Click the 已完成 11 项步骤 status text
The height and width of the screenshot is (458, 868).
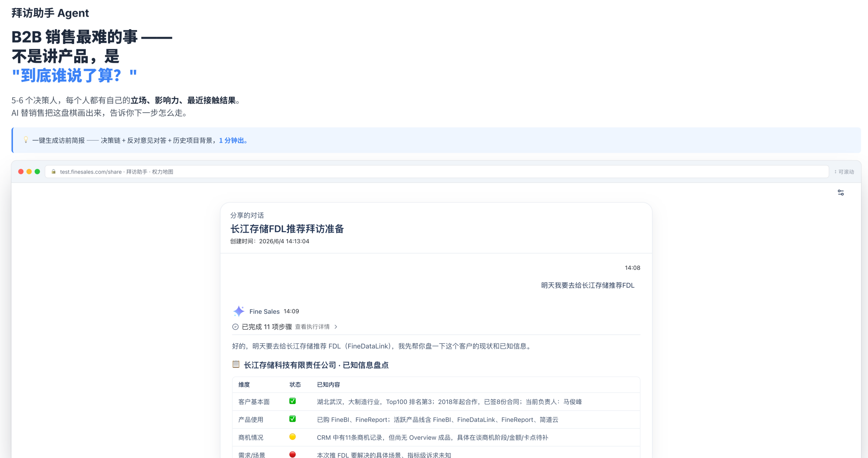267,327
